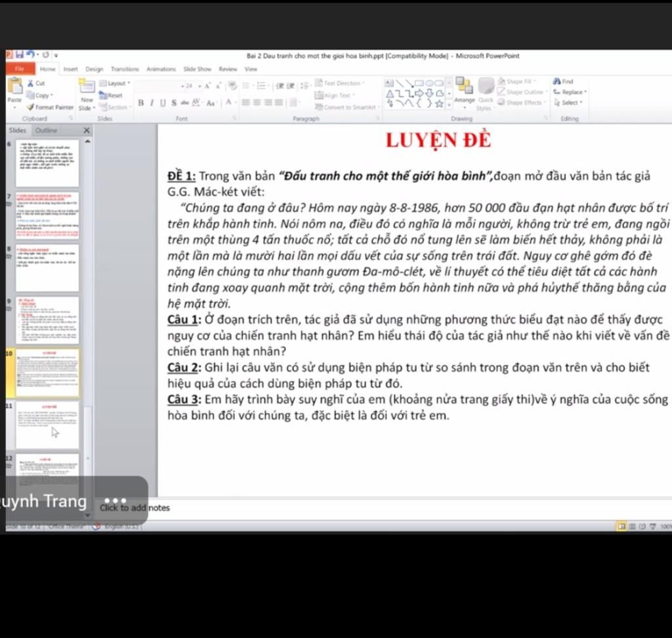Open the Replace command
672x638 pixels.
click(570, 92)
